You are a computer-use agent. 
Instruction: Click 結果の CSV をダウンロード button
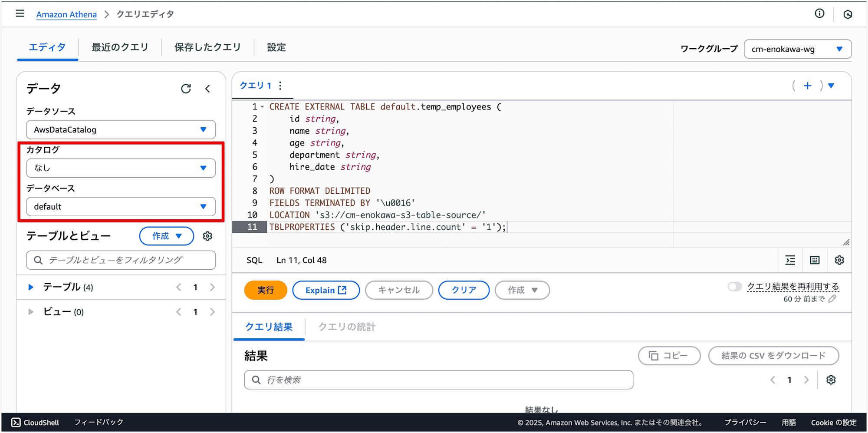click(x=773, y=356)
